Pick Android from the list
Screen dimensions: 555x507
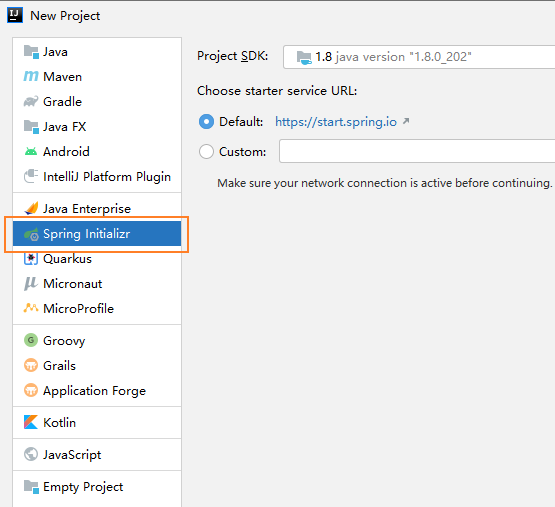click(x=97, y=152)
